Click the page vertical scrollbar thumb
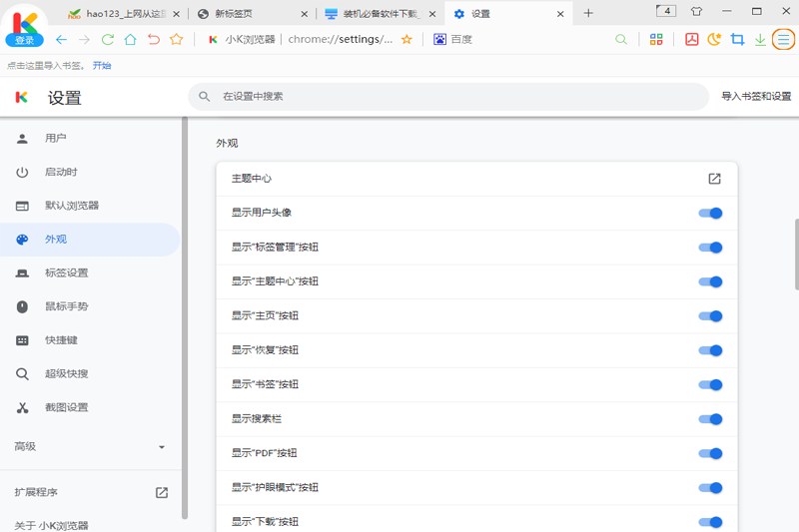This screenshot has height=532, width=799. tap(796, 255)
